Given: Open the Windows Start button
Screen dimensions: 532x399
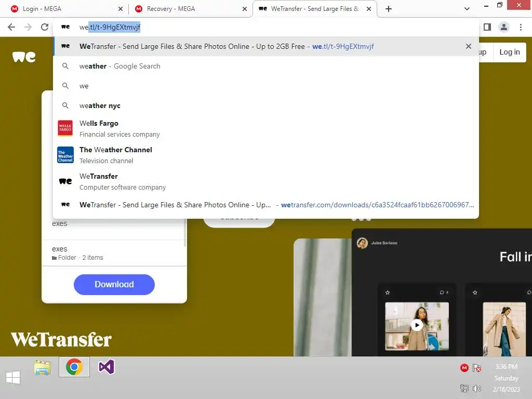Looking at the screenshot, I should pyautogui.click(x=13, y=377).
